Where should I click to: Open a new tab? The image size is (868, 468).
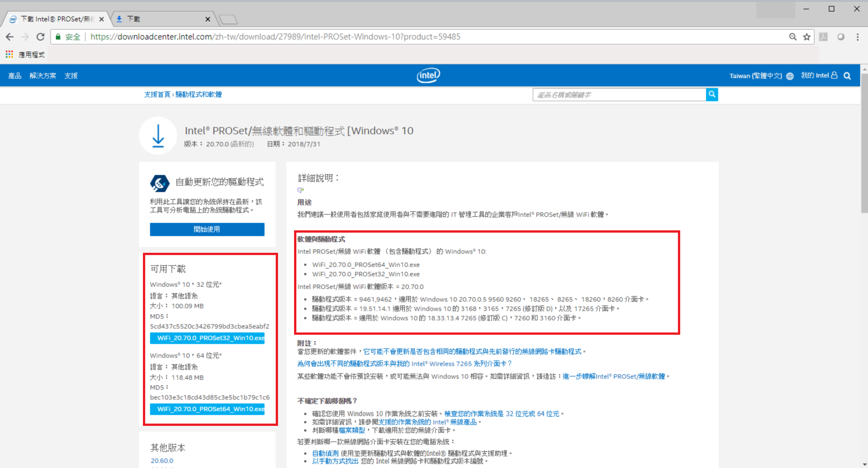pyautogui.click(x=228, y=19)
